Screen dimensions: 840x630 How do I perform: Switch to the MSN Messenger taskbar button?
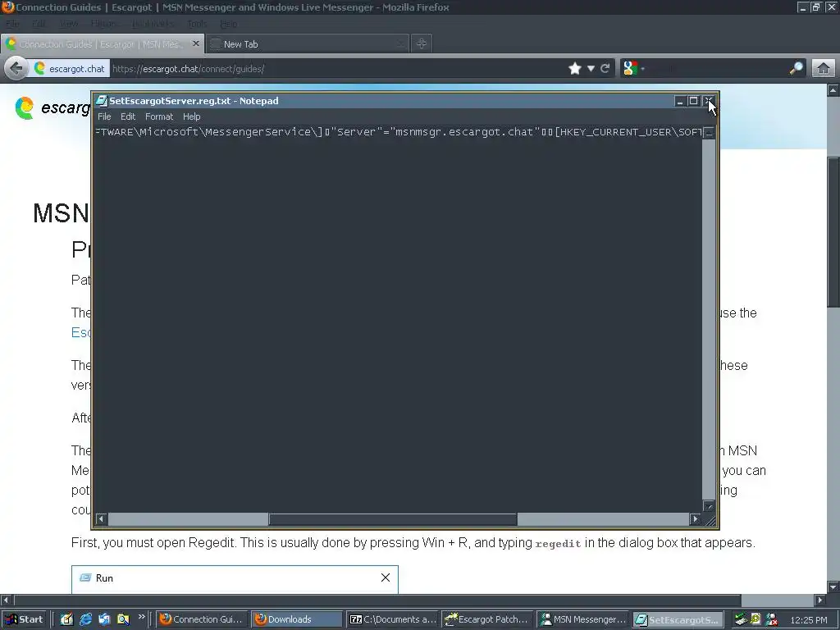(x=583, y=619)
